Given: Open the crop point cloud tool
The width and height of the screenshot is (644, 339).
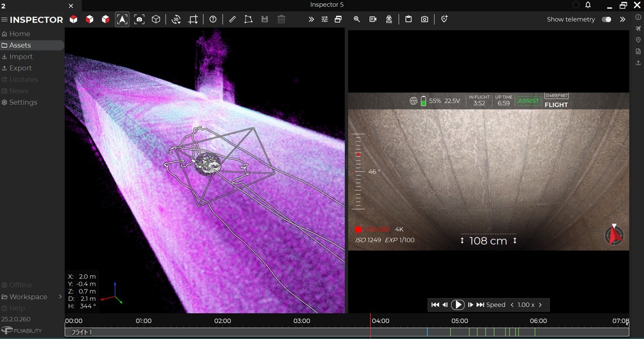Looking at the screenshot, I should click(x=193, y=19).
